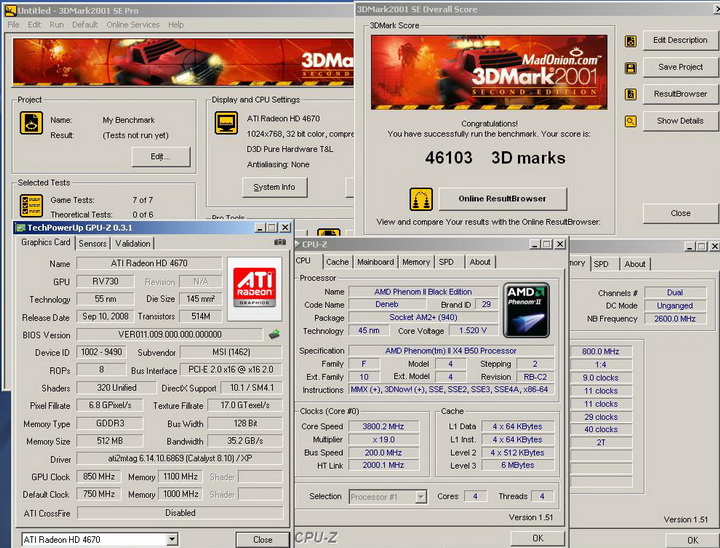Click NB Frequency value 2600.0 MHz
The width and height of the screenshot is (720, 548).
675,318
